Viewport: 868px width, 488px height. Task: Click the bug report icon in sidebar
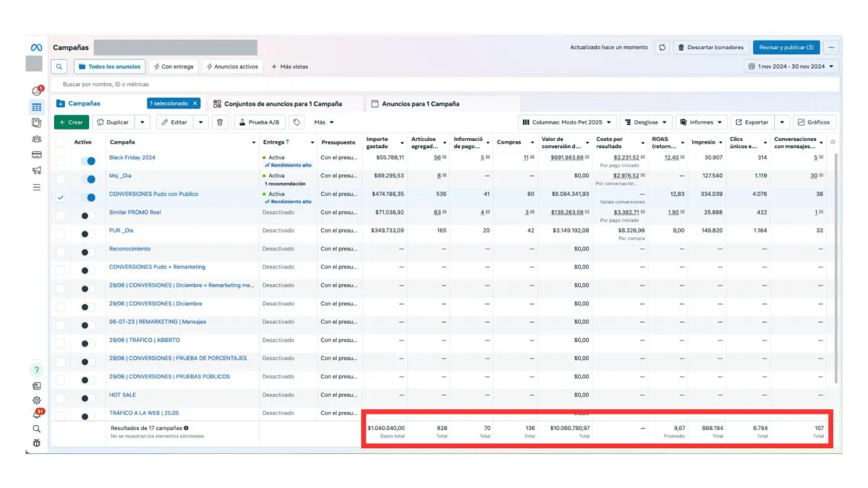(37, 442)
